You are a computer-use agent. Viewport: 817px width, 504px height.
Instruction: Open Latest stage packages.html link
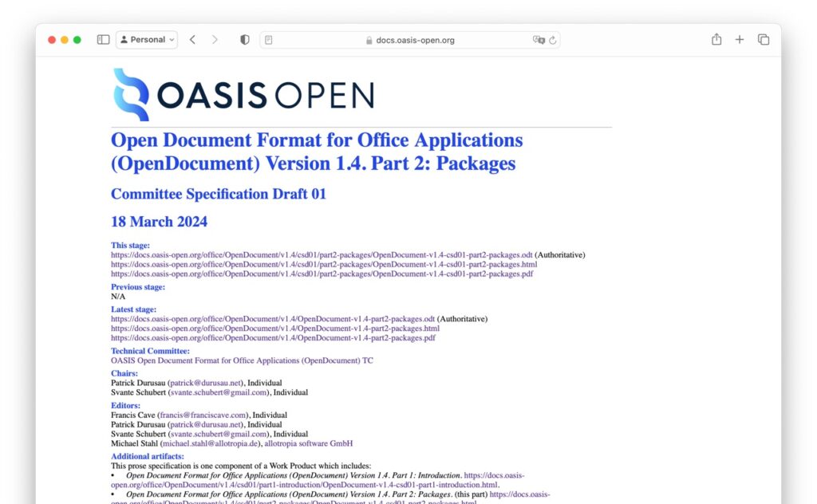(274, 329)
